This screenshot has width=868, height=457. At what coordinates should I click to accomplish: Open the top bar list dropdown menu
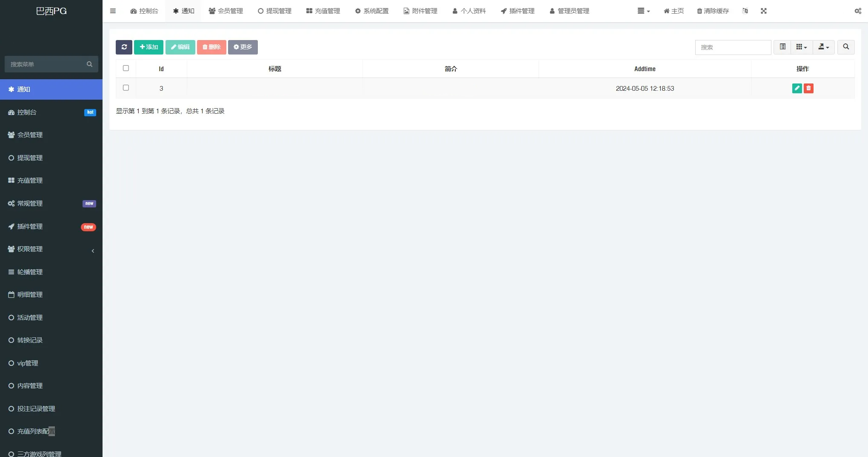click(x=643, y=11)
